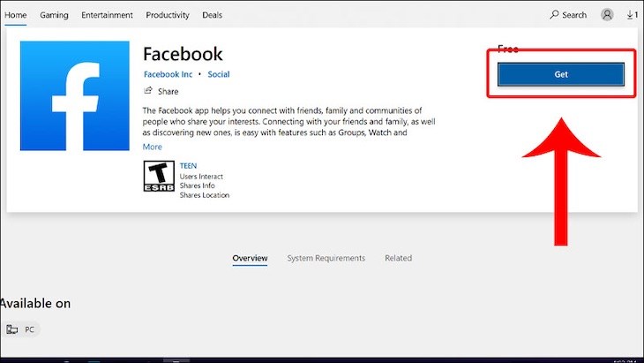Click the Search magnifier in the header

click(x=555, y=15)
